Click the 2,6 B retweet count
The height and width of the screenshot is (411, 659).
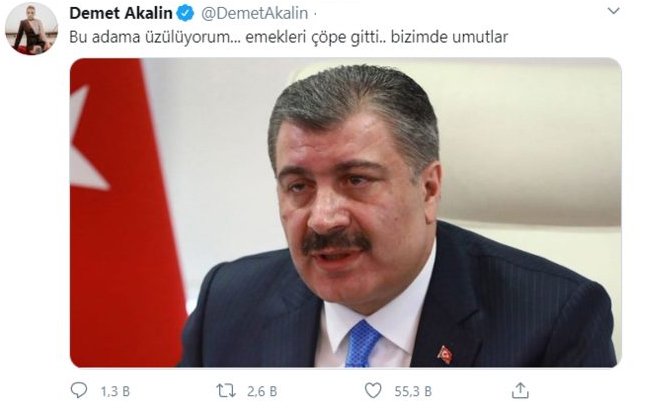click(262, 392)
